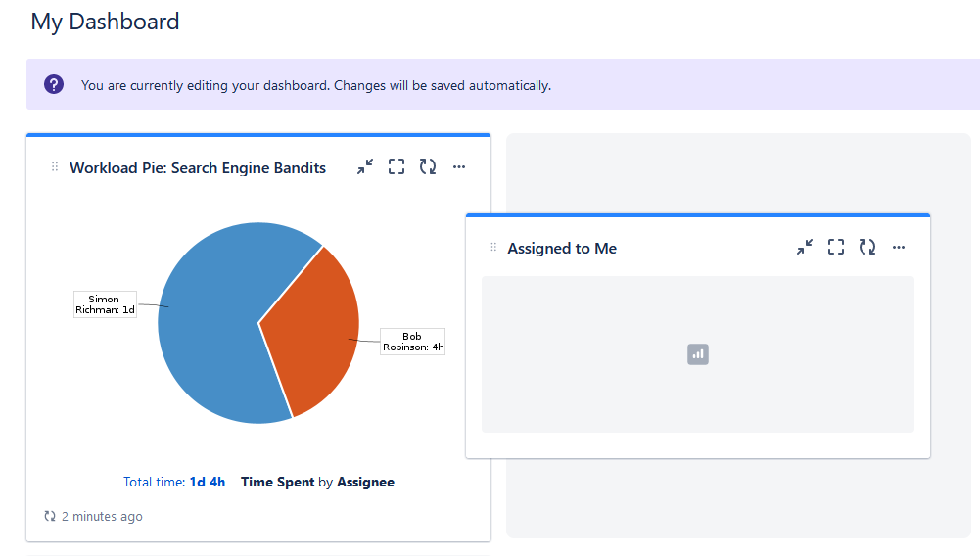Maximize the Workload Pie gadget
The width and height of the screenshot is (980, 556).
click(397, 166)
